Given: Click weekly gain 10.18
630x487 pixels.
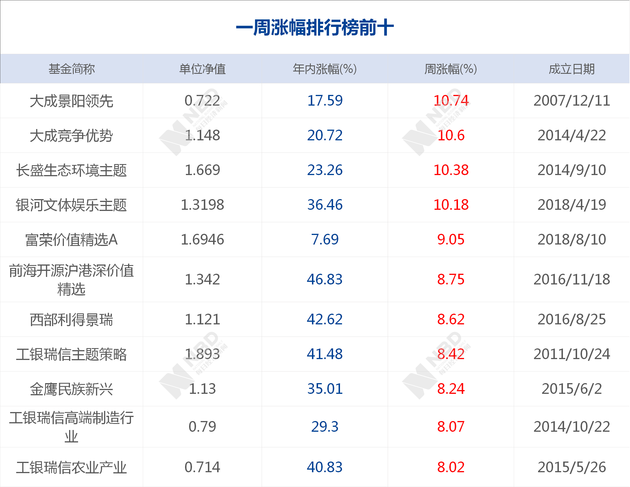Looking at the screenshot, I should 451,205.
